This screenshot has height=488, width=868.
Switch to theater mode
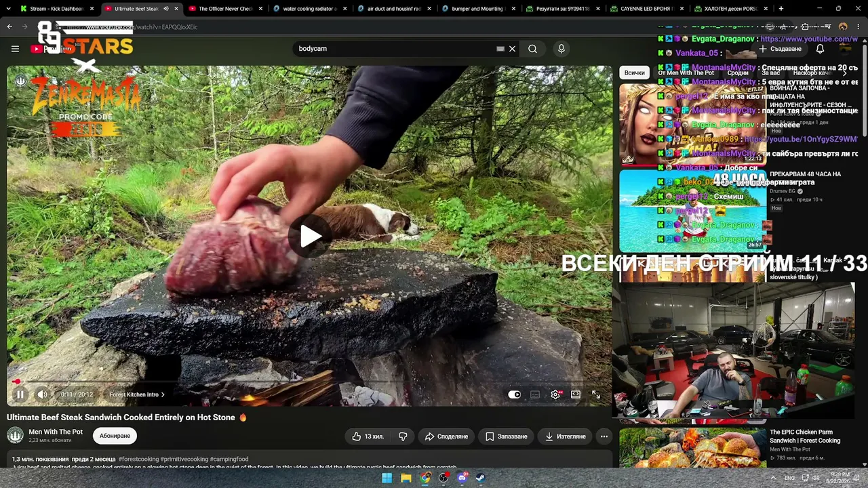[576, 394]
